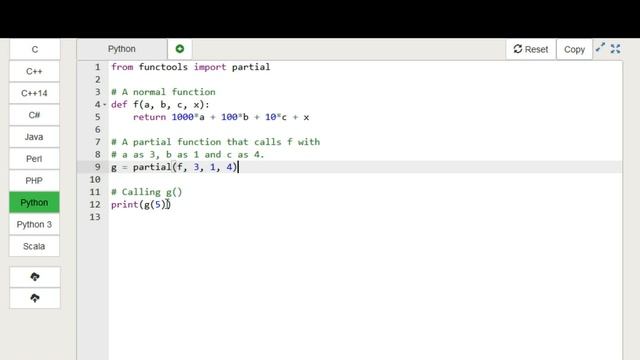Copy the code to clipboard
Viewport: 640px width, 360px height.
(x=574, y=49)
